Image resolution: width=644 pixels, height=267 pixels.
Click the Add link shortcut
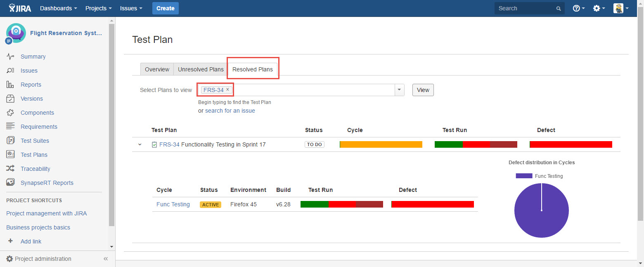(31, 241)
